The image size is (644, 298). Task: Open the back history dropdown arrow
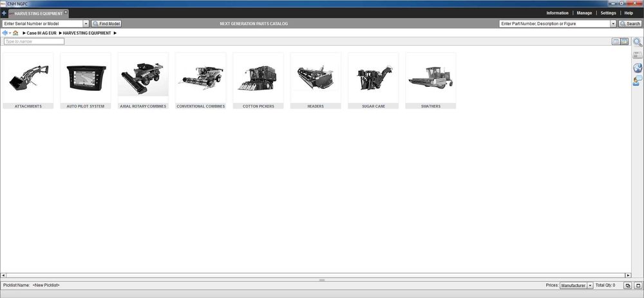click(x=10, y=33)
